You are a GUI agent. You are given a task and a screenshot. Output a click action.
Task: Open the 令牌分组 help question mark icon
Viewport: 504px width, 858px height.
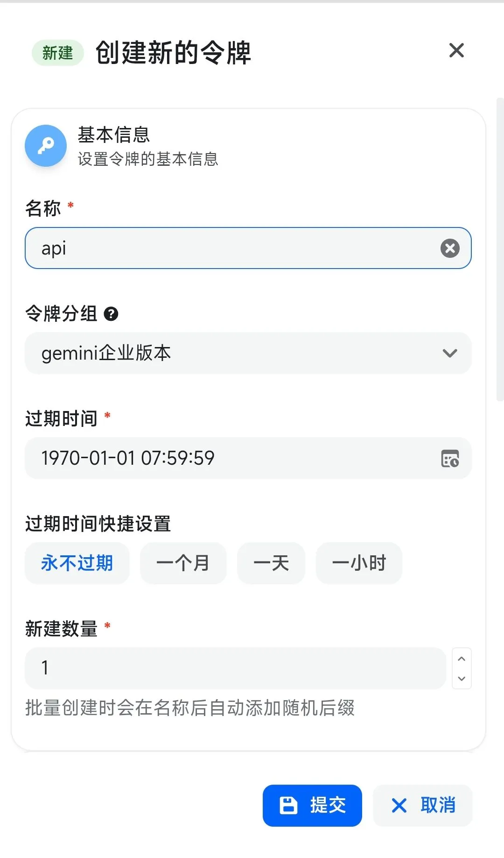coord(111,314)
